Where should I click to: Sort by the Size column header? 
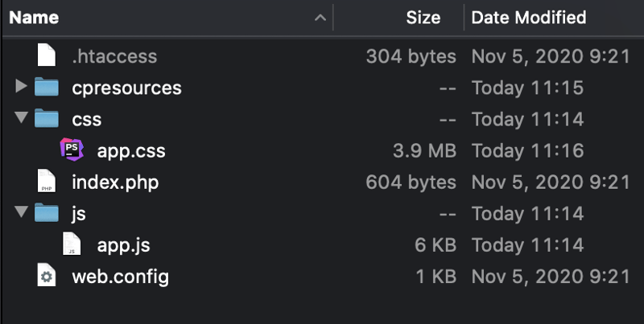(x=423, y=17)
